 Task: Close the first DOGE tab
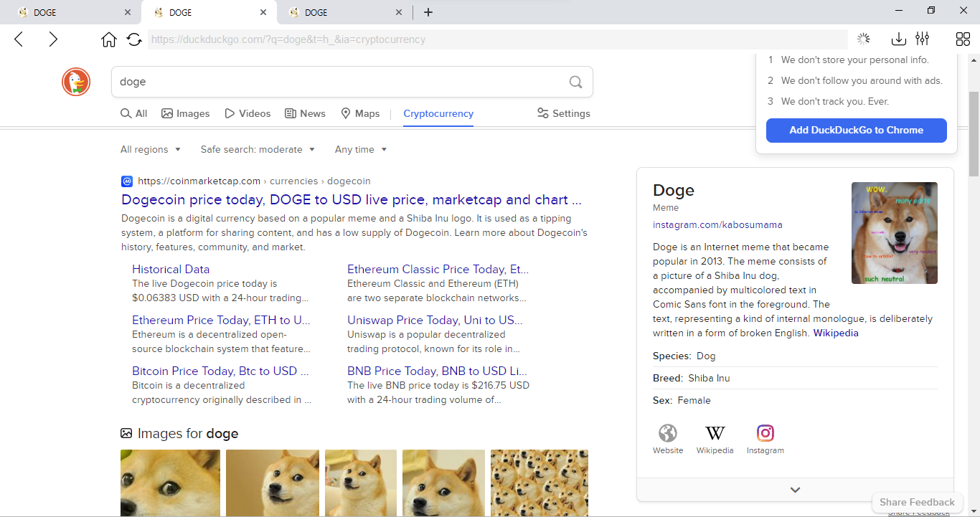(128, 12)
